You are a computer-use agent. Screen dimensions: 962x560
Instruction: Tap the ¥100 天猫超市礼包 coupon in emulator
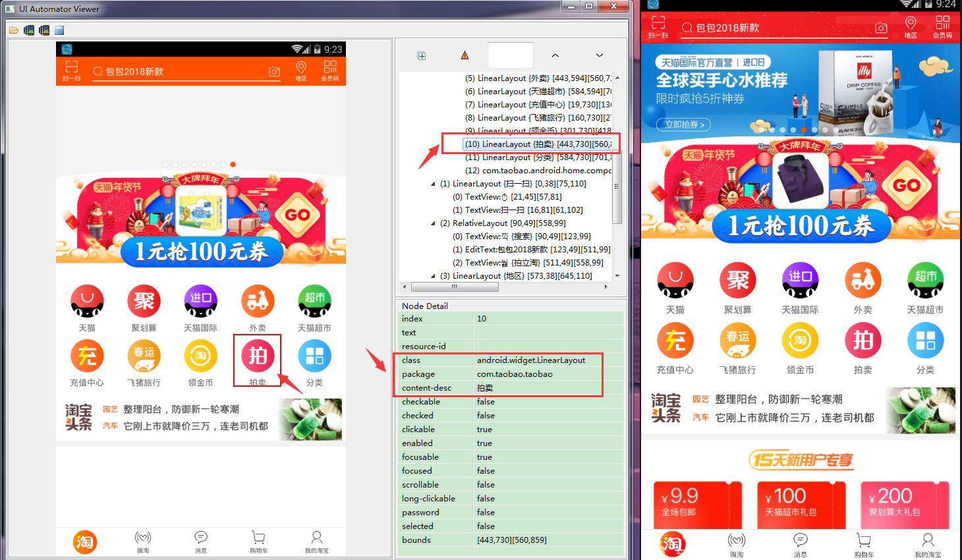point(801,505)
